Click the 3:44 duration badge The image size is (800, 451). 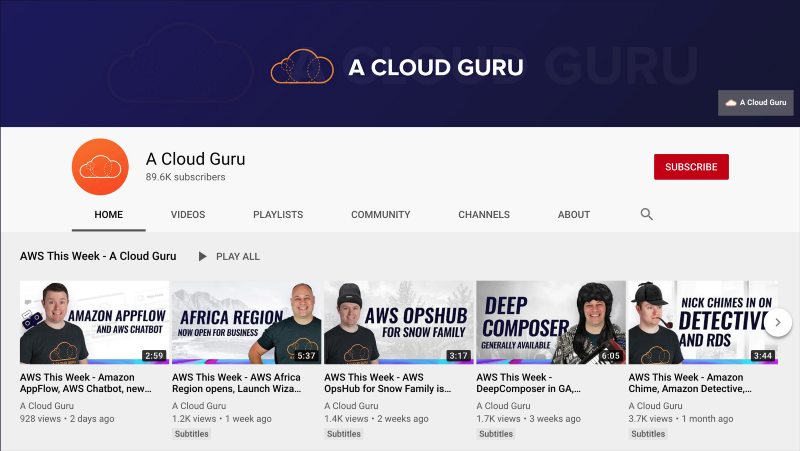pyautogui.click(x=763, y=356)
